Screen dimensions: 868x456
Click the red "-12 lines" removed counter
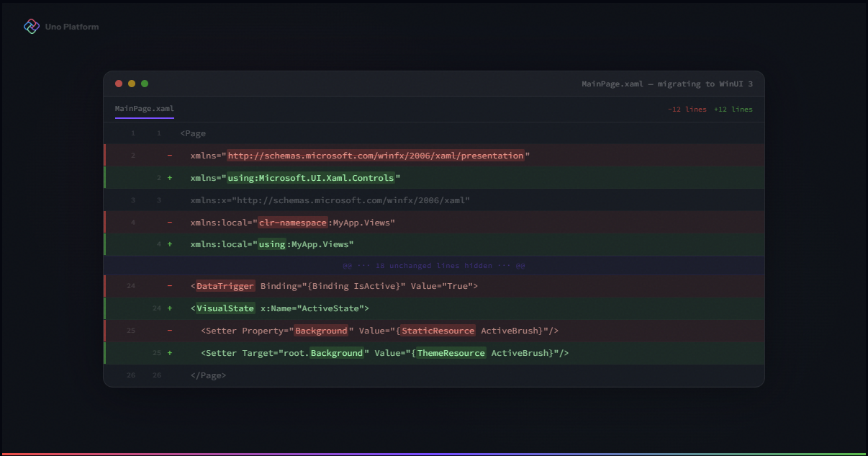pyautogui.click(x=687, y=109)
